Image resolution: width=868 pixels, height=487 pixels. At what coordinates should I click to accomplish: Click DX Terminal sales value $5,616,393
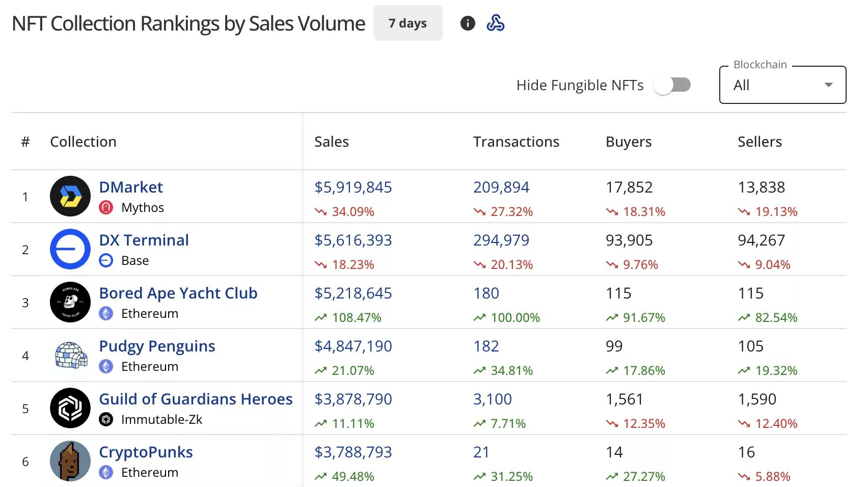click(353, 240)
